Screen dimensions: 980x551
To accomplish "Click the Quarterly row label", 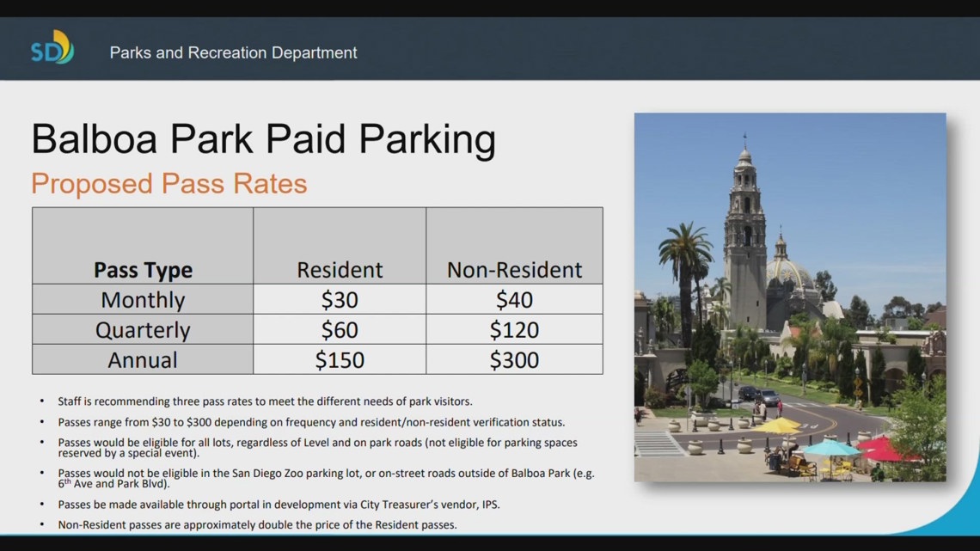I will pyautogui.click(x=143, y=329).
